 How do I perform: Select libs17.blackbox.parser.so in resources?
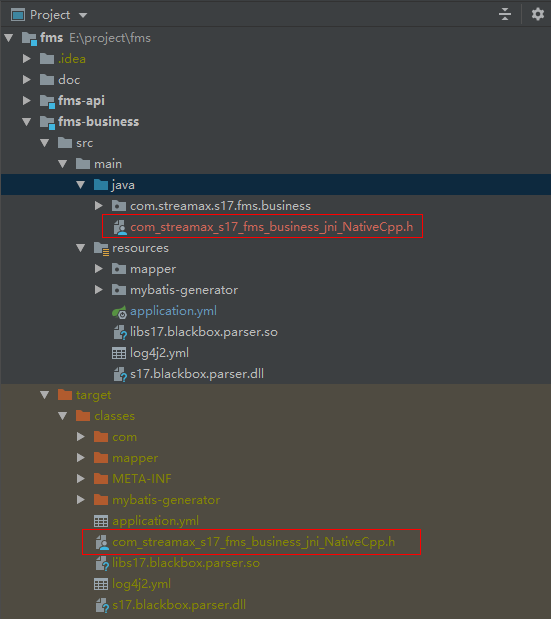click(204, 332)
